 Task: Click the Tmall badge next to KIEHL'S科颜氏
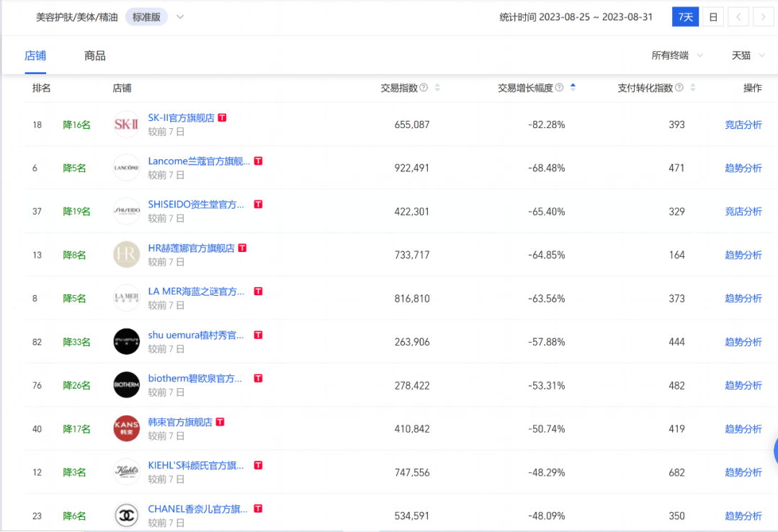click(x=258, y=465)
